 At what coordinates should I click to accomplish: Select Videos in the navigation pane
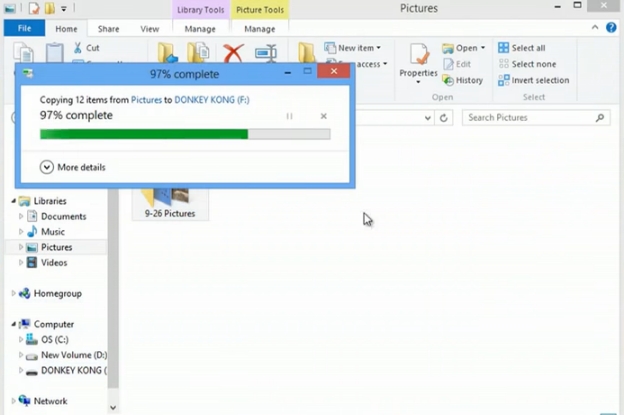click(54, 263)
